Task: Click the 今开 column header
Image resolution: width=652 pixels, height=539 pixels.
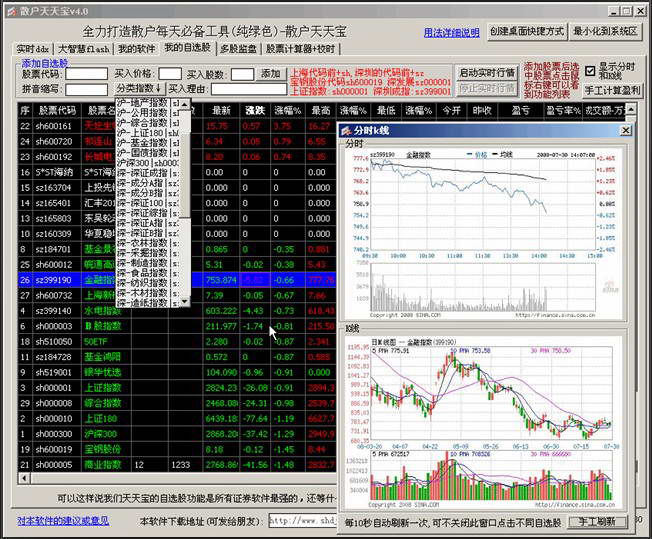Action: (452, 111)
